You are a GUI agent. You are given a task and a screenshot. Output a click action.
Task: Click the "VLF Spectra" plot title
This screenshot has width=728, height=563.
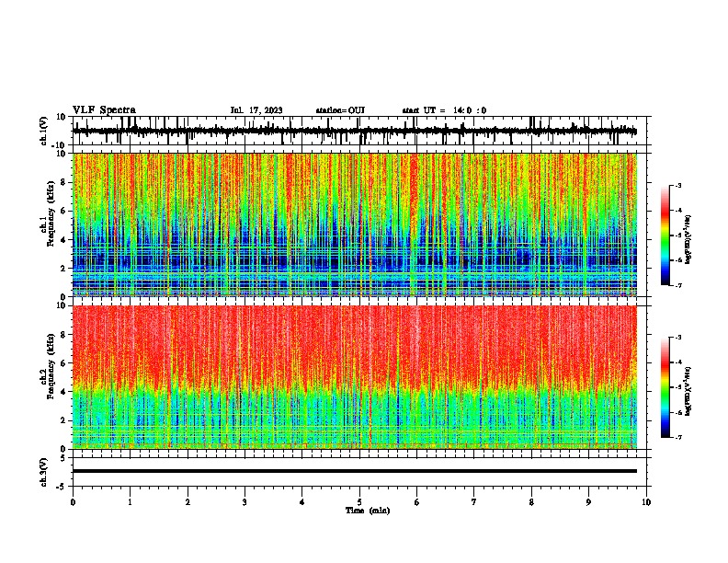pos(104,110)
